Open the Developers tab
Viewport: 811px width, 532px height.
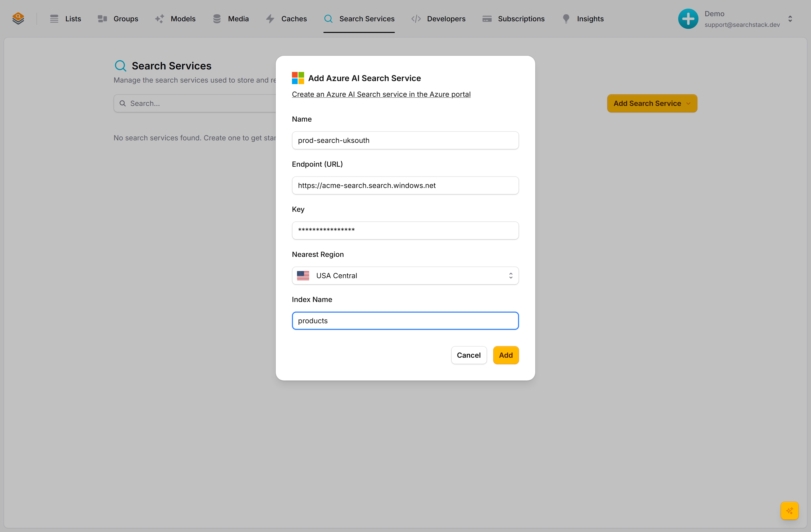pos(438,19)
